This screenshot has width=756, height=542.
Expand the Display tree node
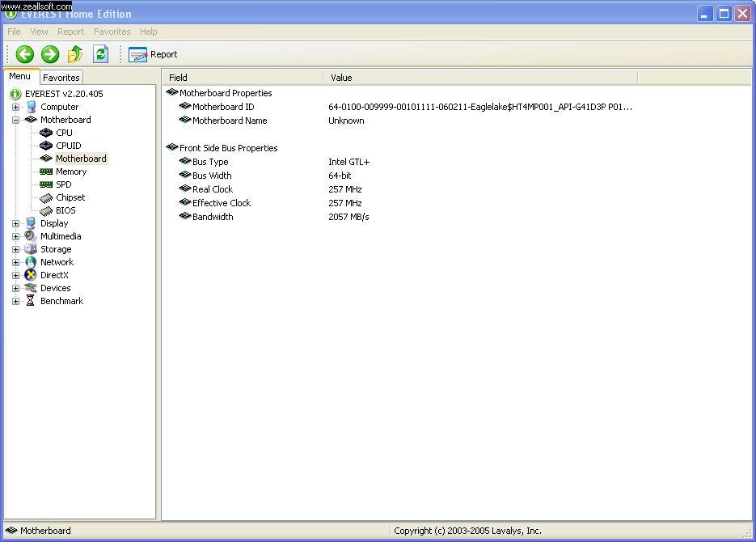tap(16, 224)
